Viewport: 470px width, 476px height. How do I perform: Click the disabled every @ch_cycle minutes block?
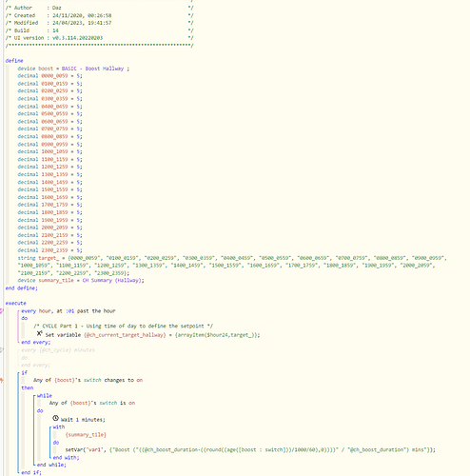[x=58, y=358]
